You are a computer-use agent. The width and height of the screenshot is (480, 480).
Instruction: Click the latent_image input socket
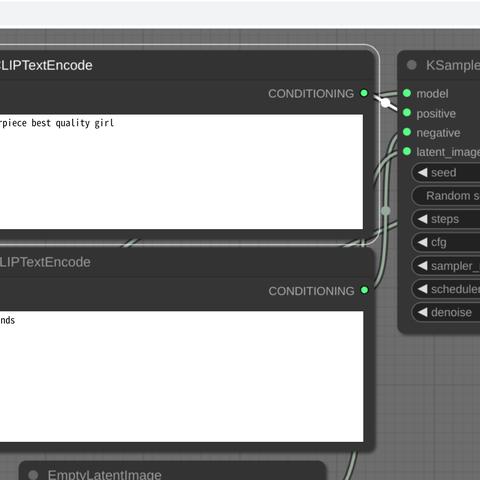[x=407, y=152]
